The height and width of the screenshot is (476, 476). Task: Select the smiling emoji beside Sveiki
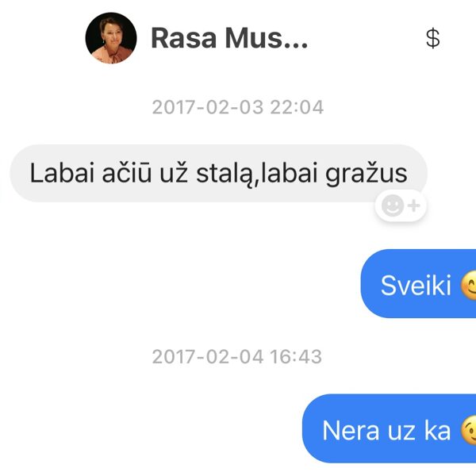point(468,286)
